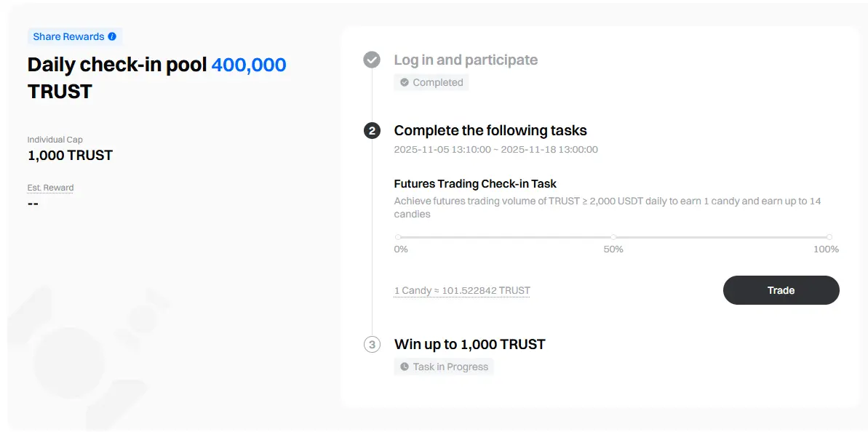Click the 100% marker on the progress bar
The width and height of the screenshot is (868, 432).
pos(829,237)
